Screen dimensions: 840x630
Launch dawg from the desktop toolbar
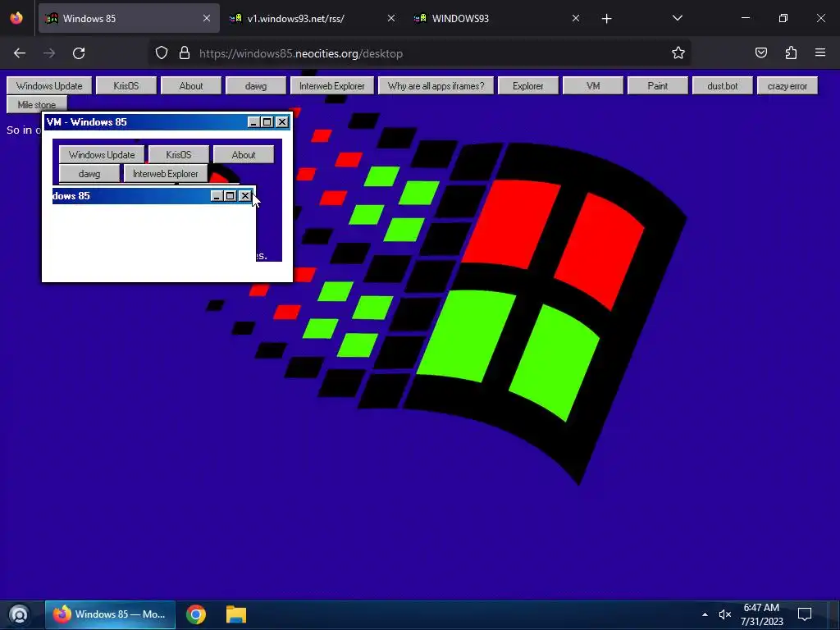point(256,85)
